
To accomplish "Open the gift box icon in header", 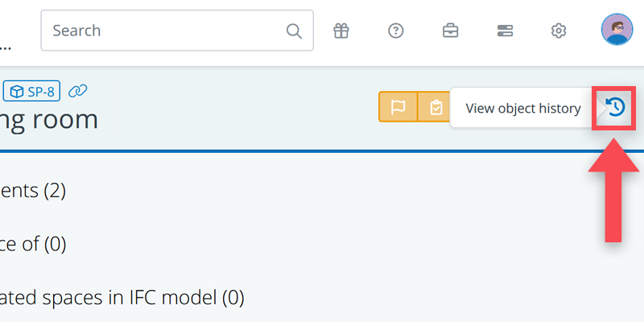I will click(341, 31).
